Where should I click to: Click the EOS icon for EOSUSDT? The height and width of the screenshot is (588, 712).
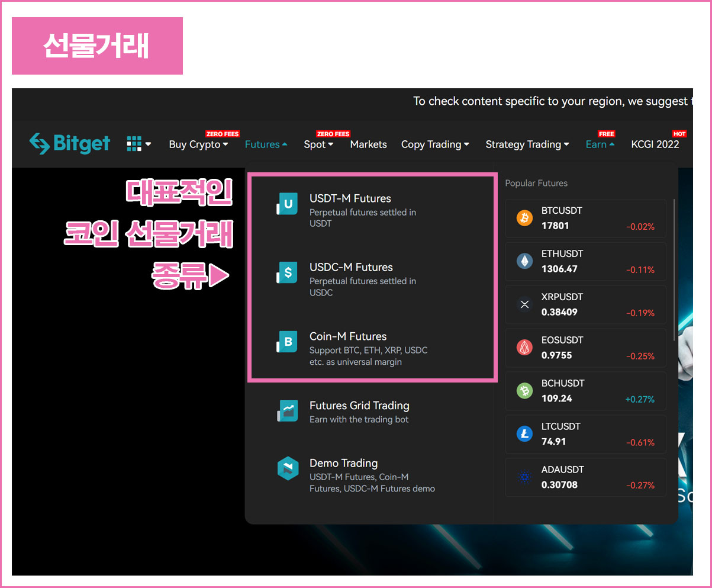click(x=524, y=348)
